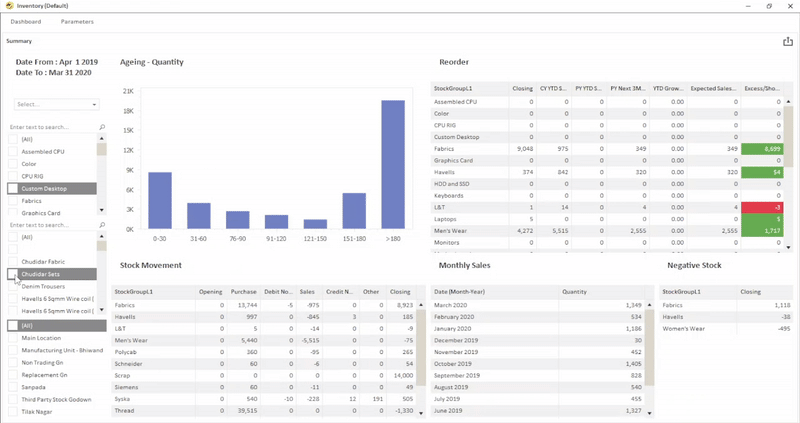Screen dimensions: 800x423
Task: Open the Parameters tab
Action: 77,22
